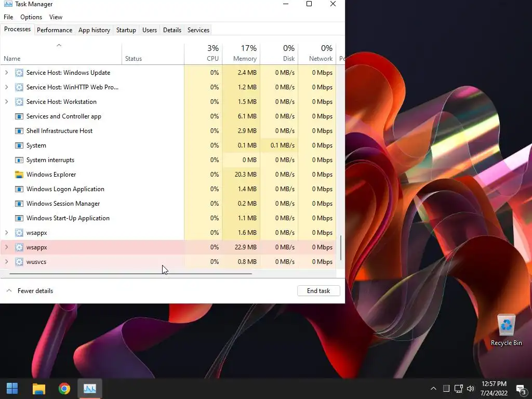
Task: Click the volume speaker tray icon
Action: [470, 389]
